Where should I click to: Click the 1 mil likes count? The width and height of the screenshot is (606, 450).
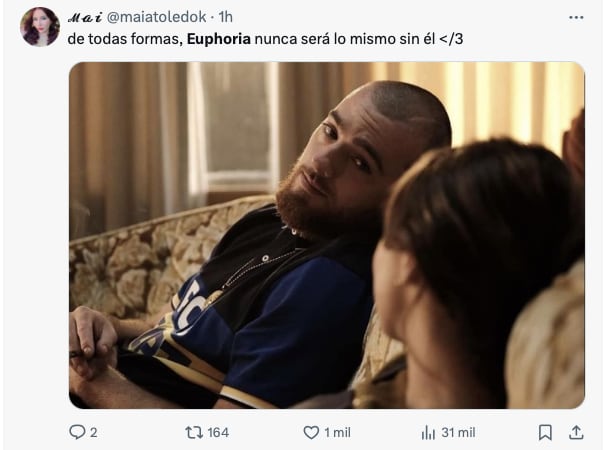(337, 432)
